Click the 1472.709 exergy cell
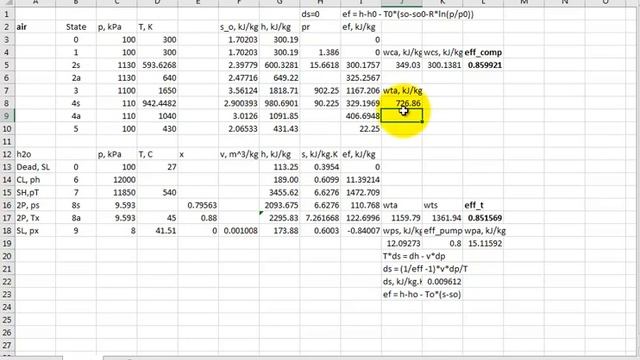This screenshot has height=360, width=640. (361, 193)
